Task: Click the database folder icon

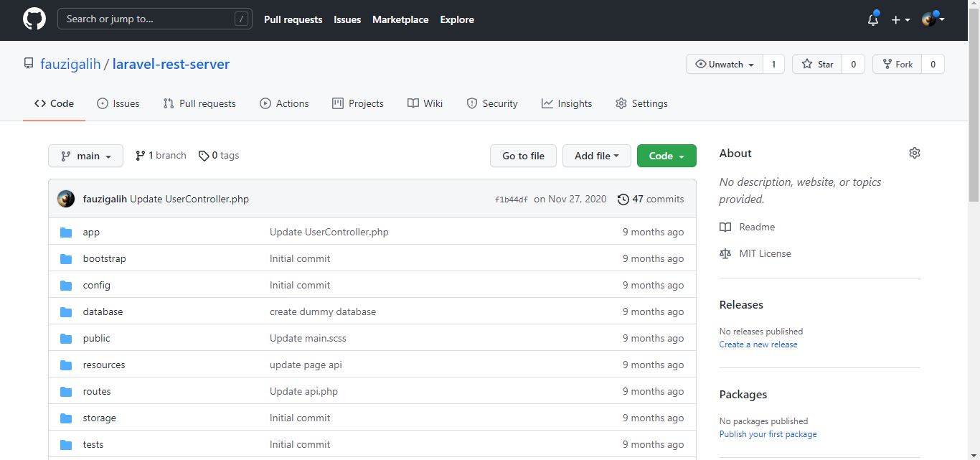Action: click(66, 311)
